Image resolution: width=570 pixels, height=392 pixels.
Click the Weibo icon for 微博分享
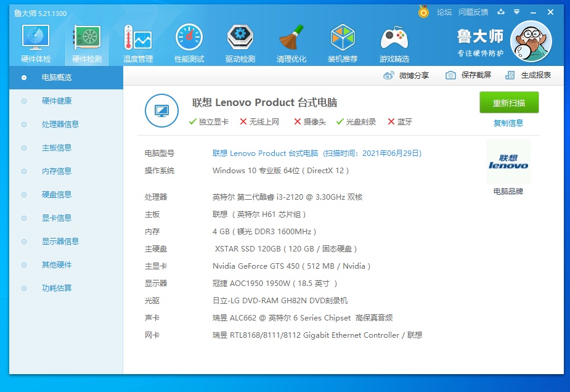click(388, 75)
